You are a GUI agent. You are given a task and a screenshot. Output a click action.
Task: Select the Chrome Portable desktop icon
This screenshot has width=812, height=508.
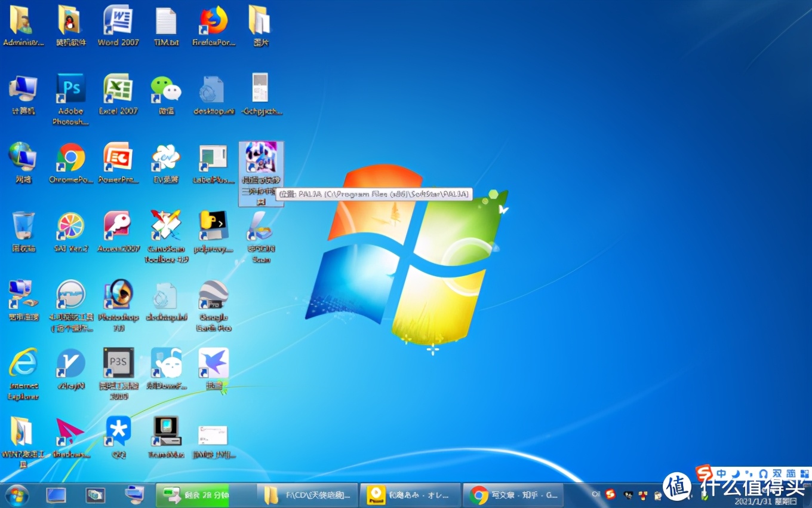[70, 159]
